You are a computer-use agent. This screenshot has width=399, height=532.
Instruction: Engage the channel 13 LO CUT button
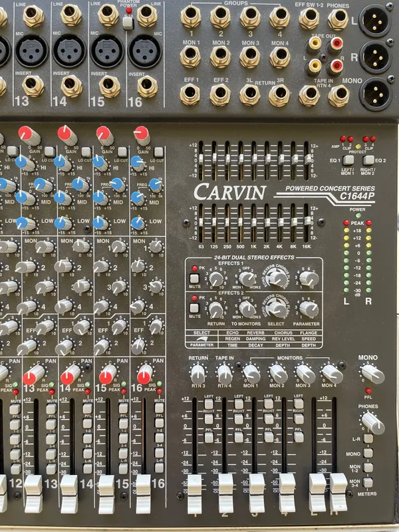[49, 152]
